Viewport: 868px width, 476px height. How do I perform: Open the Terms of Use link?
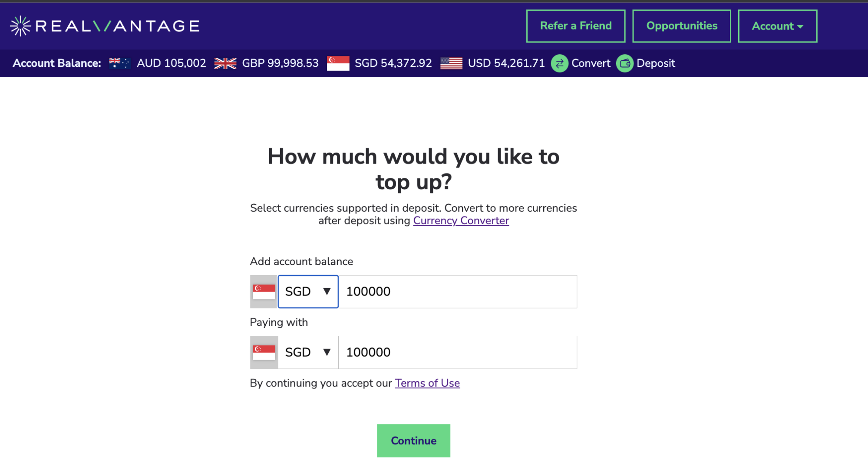[x=427, y=383]
